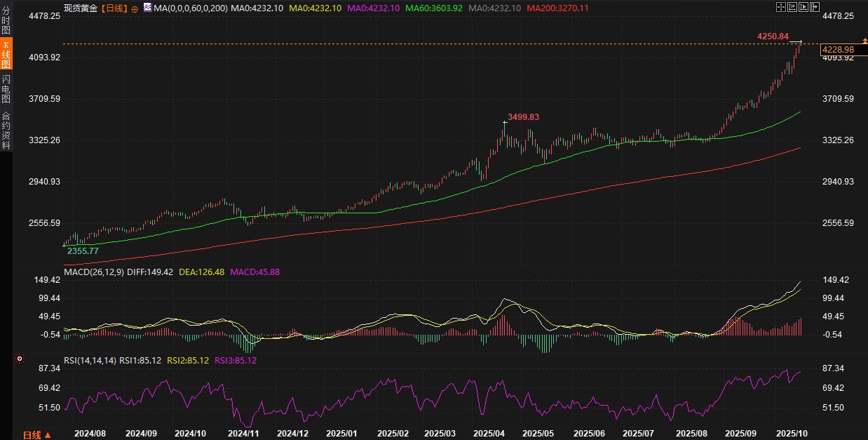Click the crosshair cursor icon in top-right toolbar
Viewport: 868px width, 440px height.
click(782, 7)
